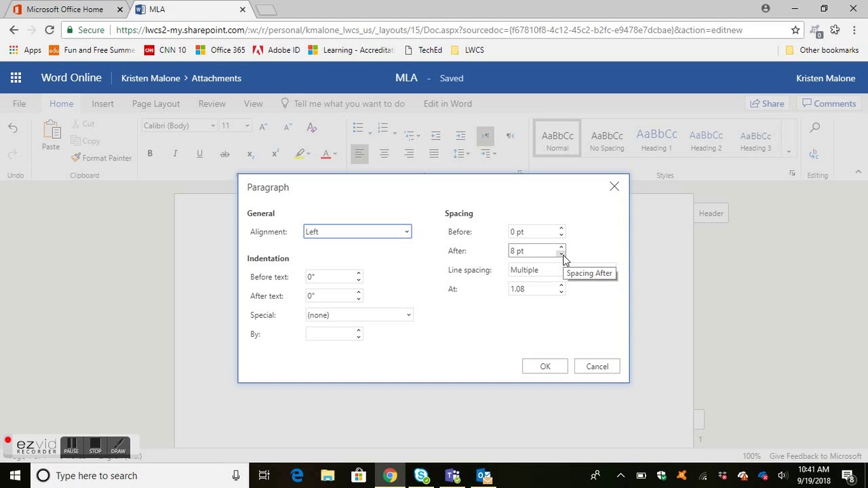Apply the No Spacing style
868x488 pixels.
(607, 140)
